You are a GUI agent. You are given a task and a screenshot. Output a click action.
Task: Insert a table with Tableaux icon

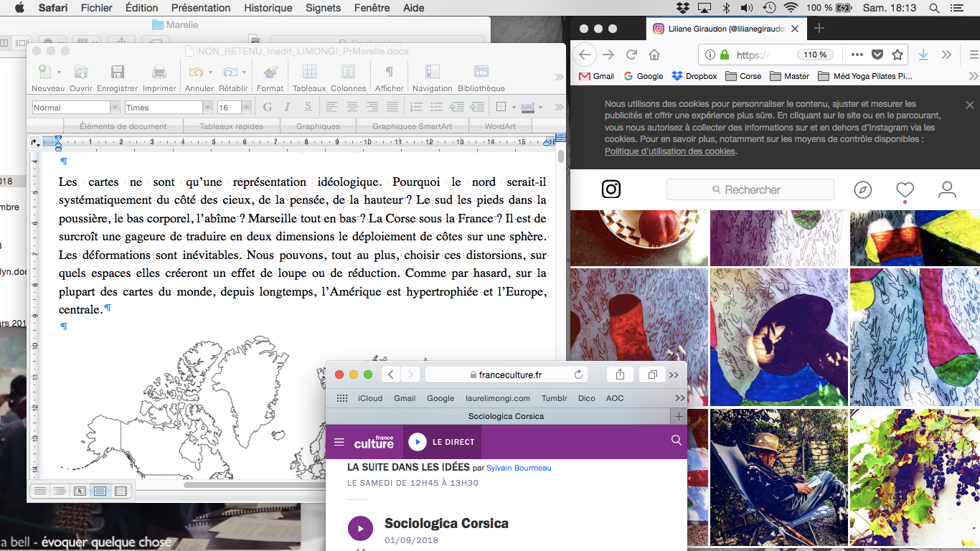[309, 72]
